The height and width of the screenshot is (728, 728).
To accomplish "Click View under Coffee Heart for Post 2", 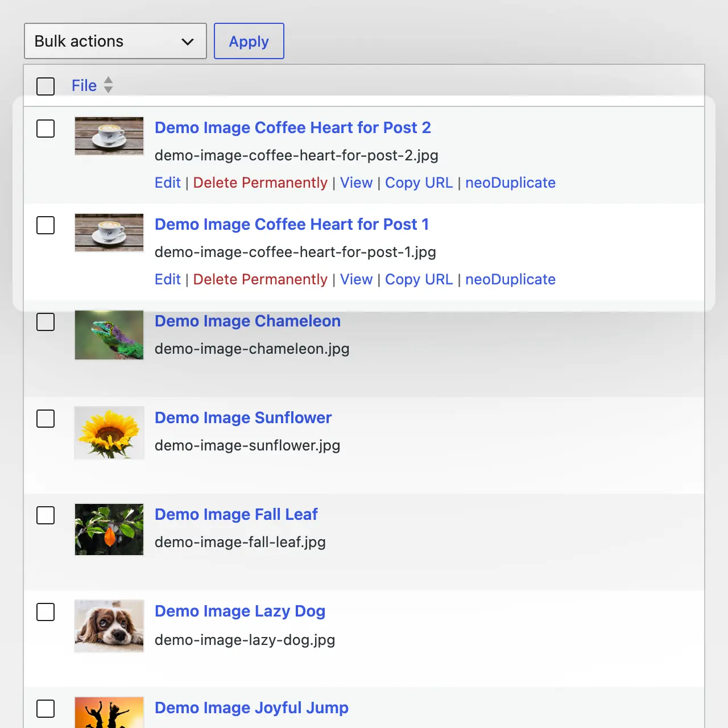I will tap(357, 183).
